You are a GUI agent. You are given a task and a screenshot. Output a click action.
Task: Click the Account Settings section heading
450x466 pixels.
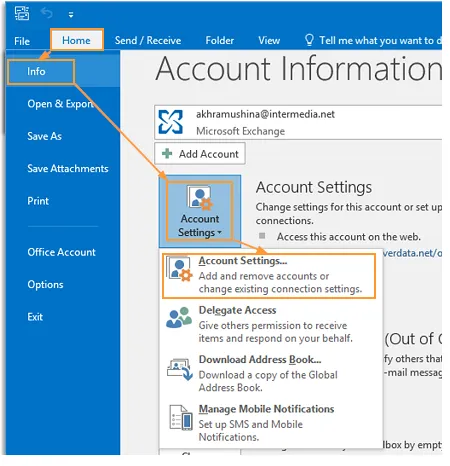coord(314,187)
